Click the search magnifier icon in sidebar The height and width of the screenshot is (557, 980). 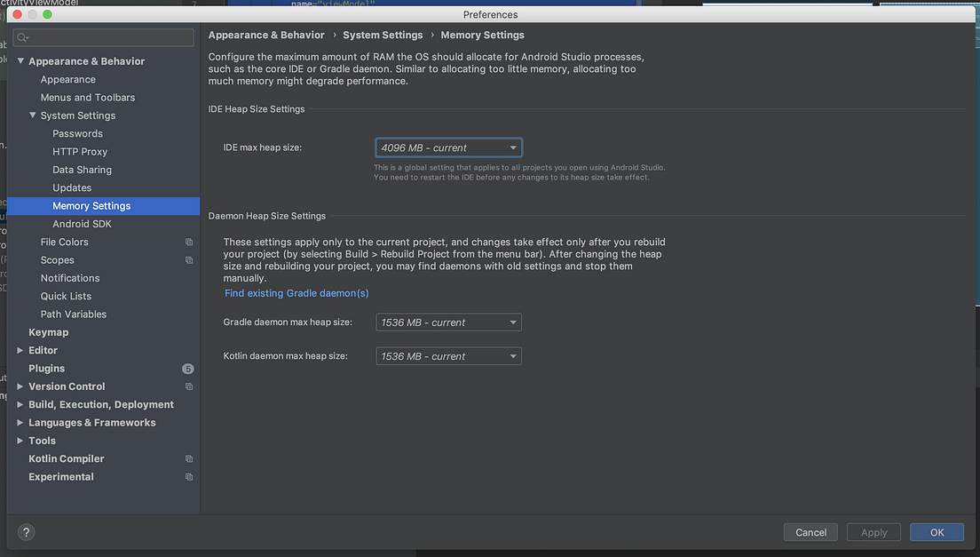click(x=22, y=37)
